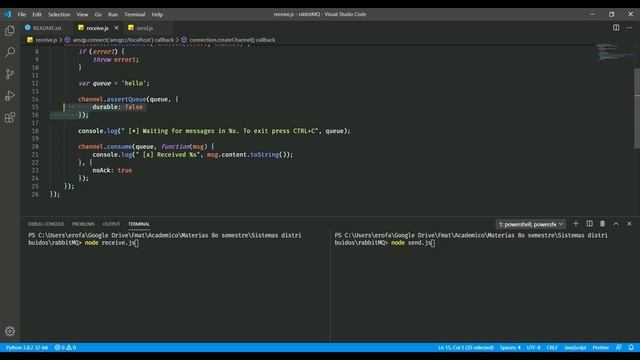Screen dimensions: 640x360
Task: Click the var queue = 'hello' line
Action: click(x=114, y=83)
